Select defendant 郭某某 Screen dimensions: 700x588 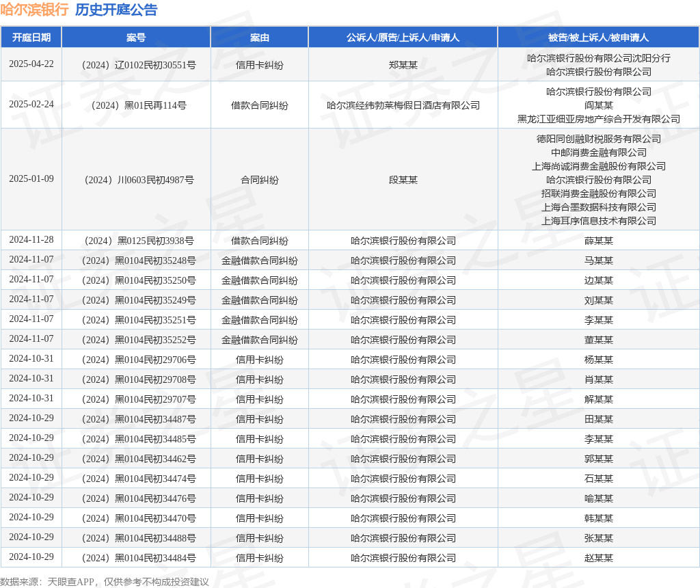pos(599,459)
